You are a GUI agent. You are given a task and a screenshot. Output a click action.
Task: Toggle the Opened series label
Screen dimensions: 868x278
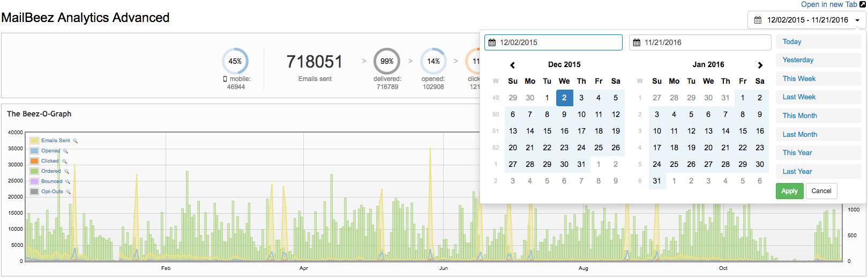51,151
